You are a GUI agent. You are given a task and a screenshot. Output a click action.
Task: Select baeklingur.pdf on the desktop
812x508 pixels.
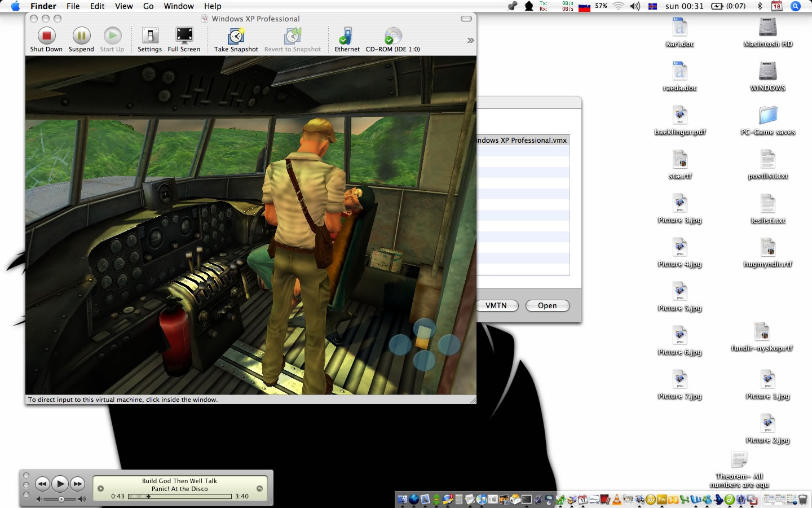679,120
